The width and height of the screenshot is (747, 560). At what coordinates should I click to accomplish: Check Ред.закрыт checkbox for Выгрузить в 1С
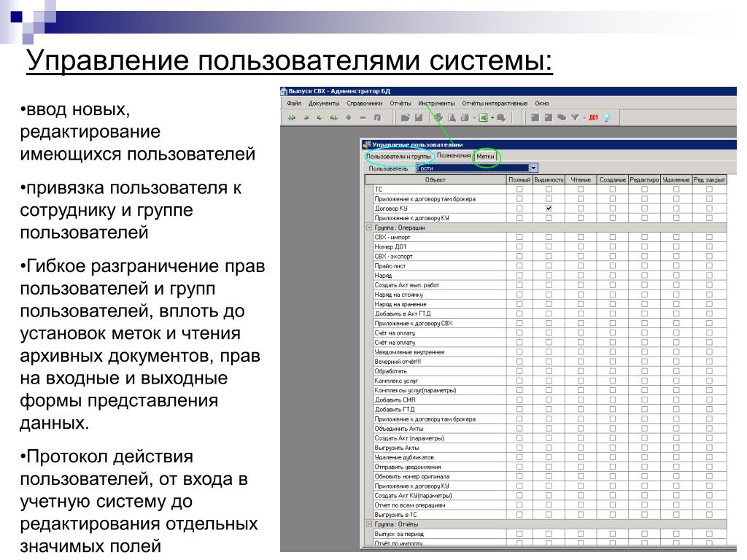pyautogui.click(x=709, y=515)
